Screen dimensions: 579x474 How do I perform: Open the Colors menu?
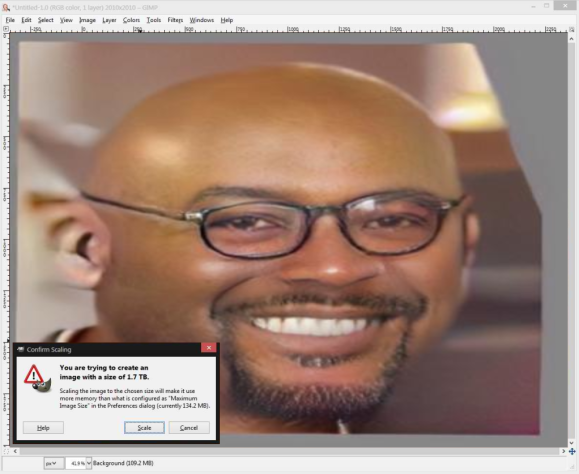tap(131, 20)
